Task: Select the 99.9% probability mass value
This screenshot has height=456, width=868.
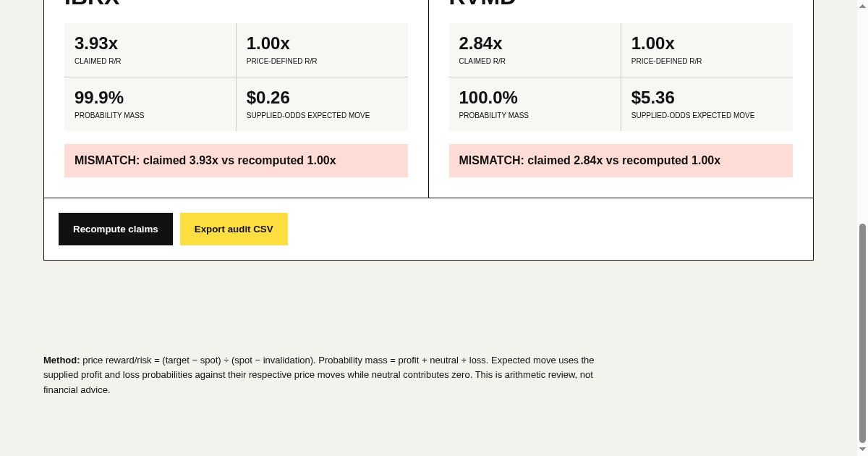Action: point(99,98)
